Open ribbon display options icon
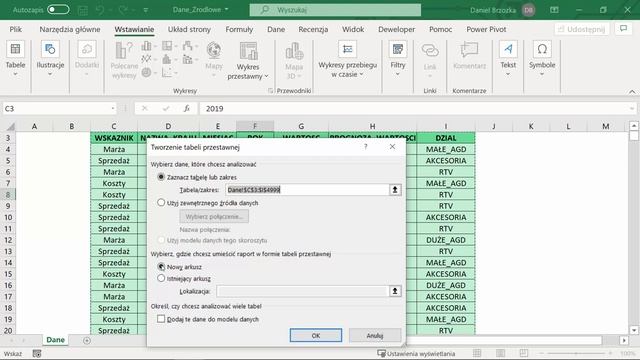The height and width of the screenshot is (360, 640). [554, 10]
